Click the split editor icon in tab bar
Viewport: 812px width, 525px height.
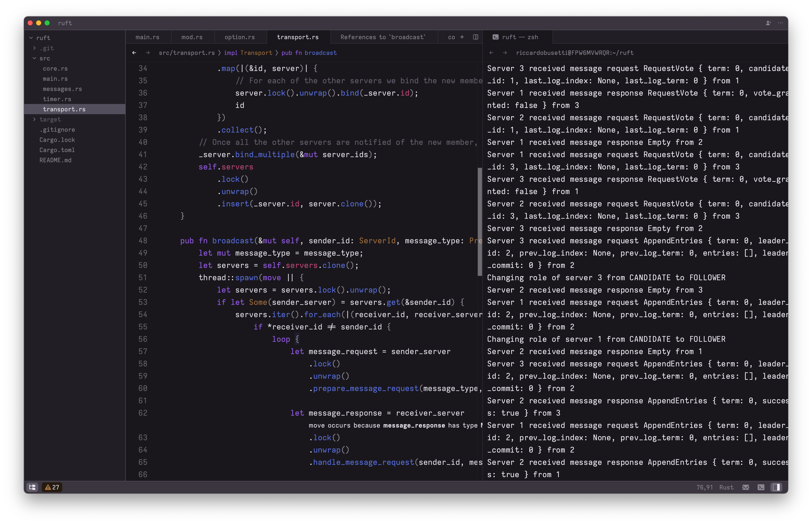click(x=475, y=37)
